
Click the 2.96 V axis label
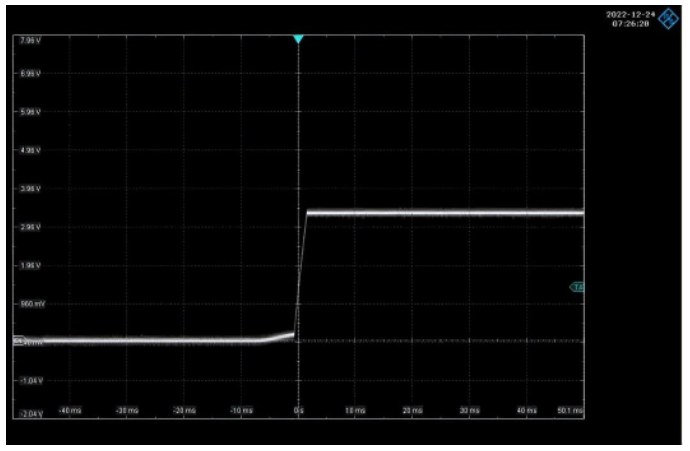30,227
